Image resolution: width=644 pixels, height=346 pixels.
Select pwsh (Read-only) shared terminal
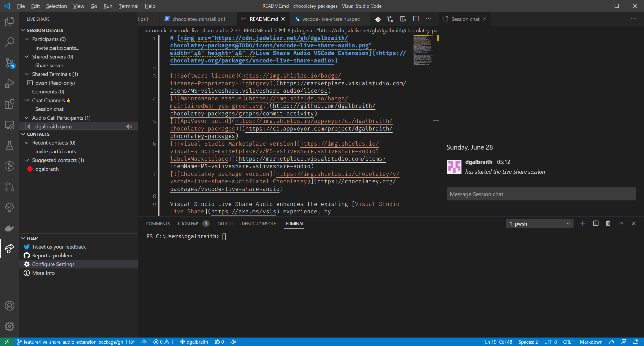[x=55, y=83]
